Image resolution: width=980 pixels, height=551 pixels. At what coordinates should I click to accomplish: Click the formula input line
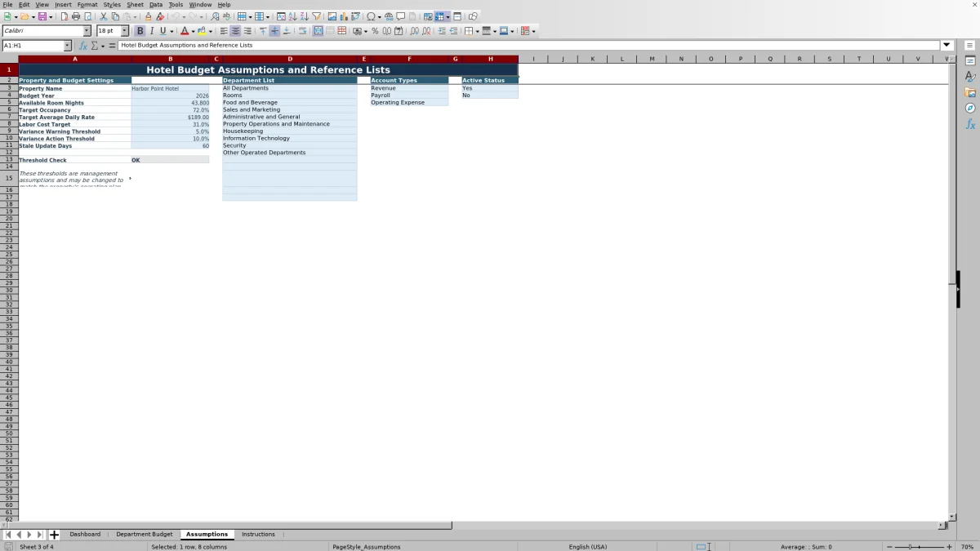(529, 46)
